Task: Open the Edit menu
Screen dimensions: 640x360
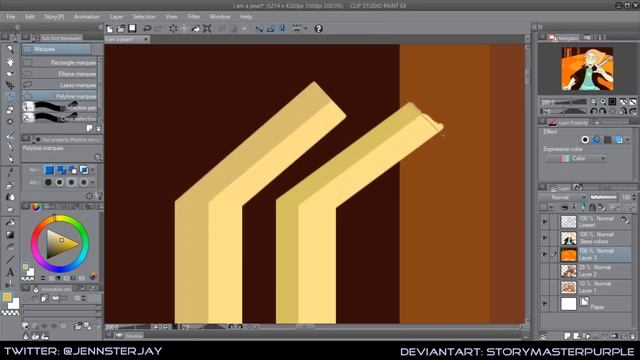Action: [x=30, y=17]
